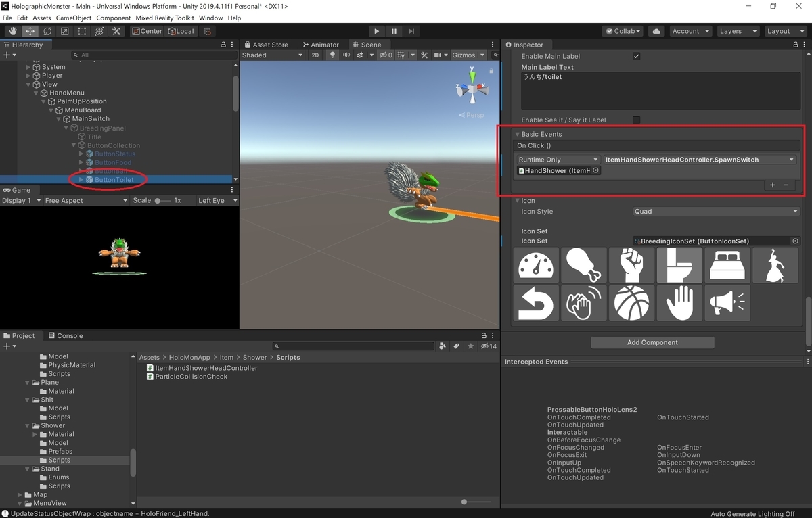Toggle the Inspector panel lock
The image size is (812, 518).
796,45
